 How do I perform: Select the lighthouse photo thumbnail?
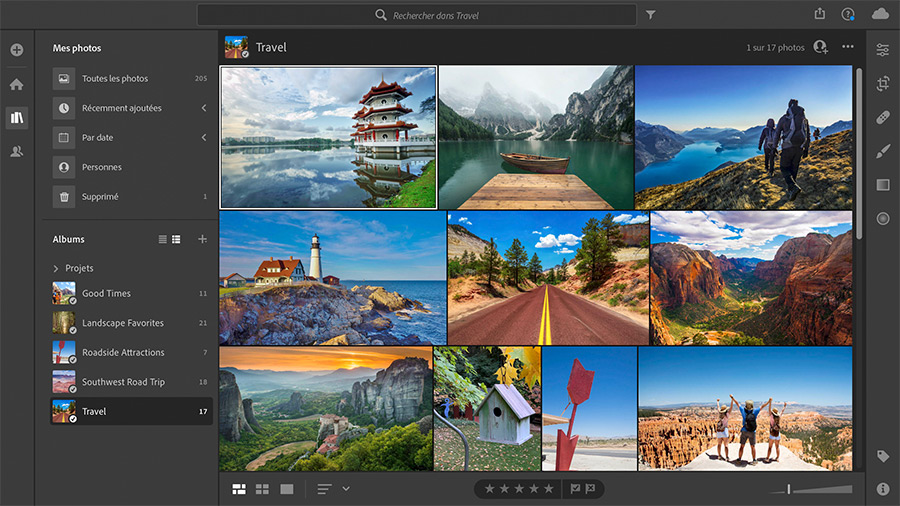click(332, 278)
